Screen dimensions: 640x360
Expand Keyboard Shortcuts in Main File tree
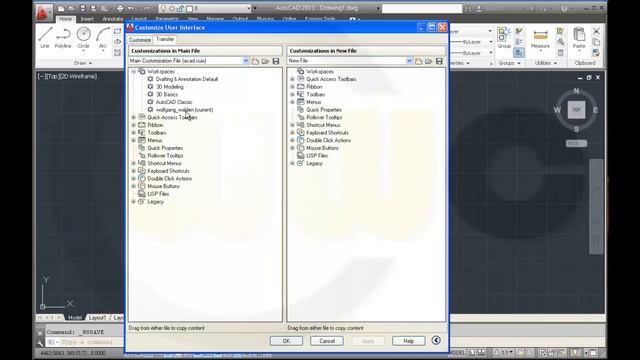(133, 171)
